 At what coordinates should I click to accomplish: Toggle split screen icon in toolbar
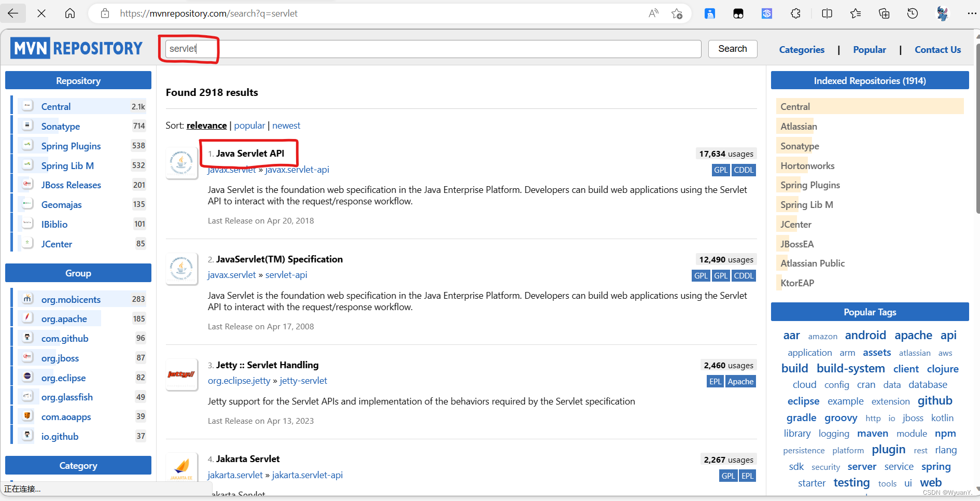coord(827,13)
